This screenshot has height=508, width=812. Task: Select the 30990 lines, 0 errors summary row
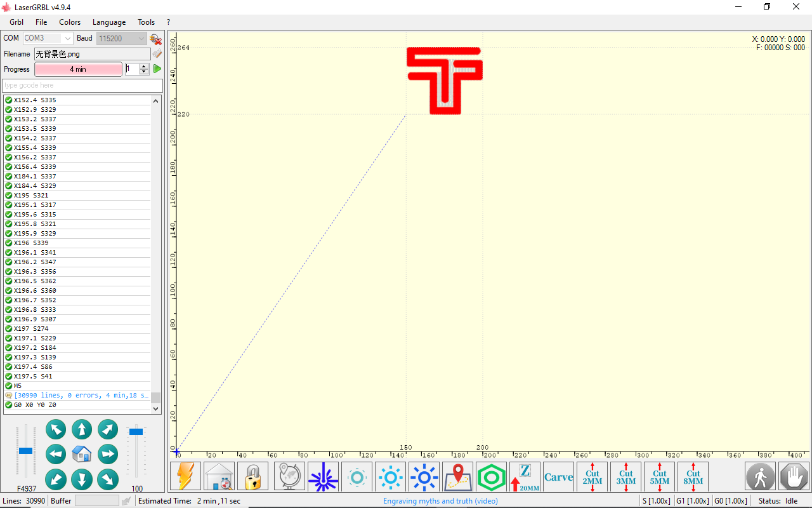[x=77, y=396]
